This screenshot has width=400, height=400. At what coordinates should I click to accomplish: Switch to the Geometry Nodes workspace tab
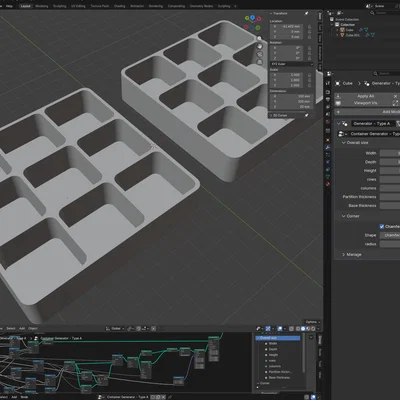coord(201,6)
